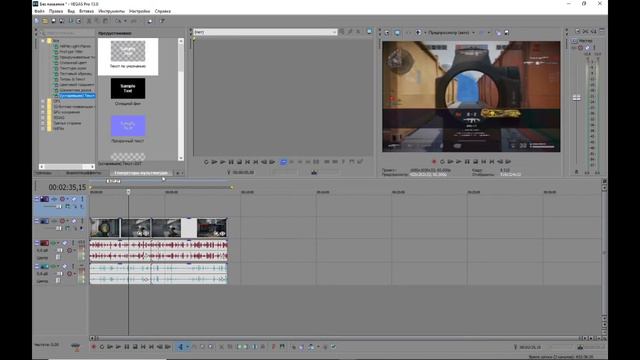Play the video preview
Screen dimensions: 640x360
(459, 162)
